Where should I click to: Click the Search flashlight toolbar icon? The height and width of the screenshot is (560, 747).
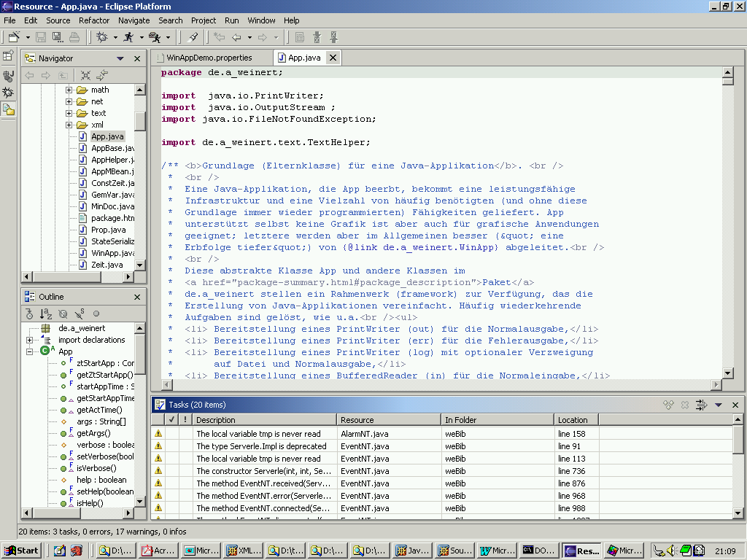click(193, 36)
